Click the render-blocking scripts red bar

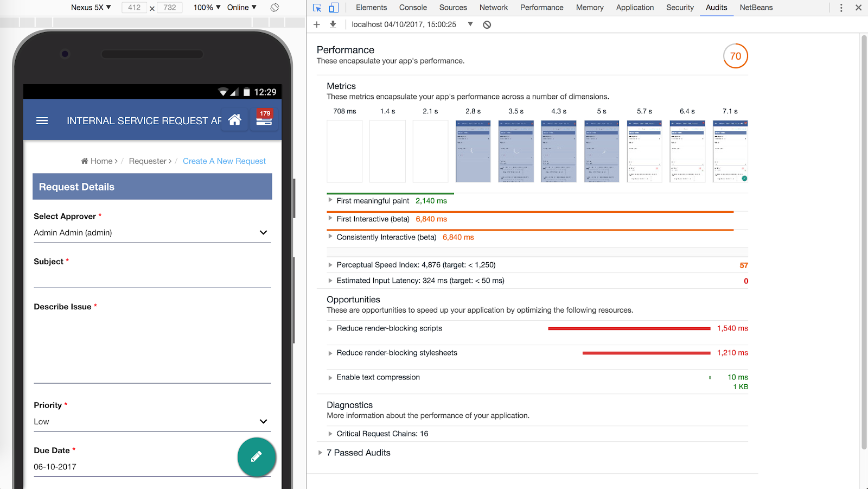pyautogui.click(x=629, y=329)
